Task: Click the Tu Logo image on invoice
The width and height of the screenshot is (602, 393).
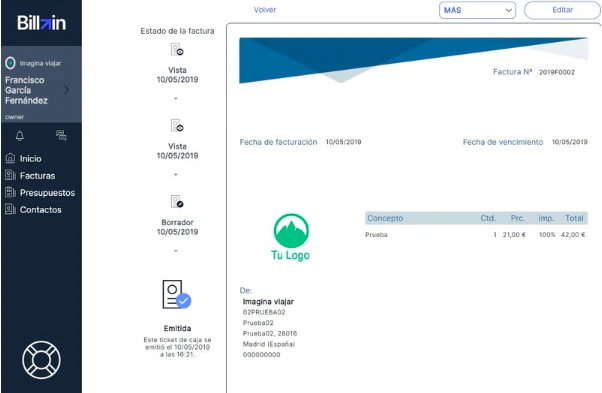Action: pyautogui.click(x=291, y=237)
